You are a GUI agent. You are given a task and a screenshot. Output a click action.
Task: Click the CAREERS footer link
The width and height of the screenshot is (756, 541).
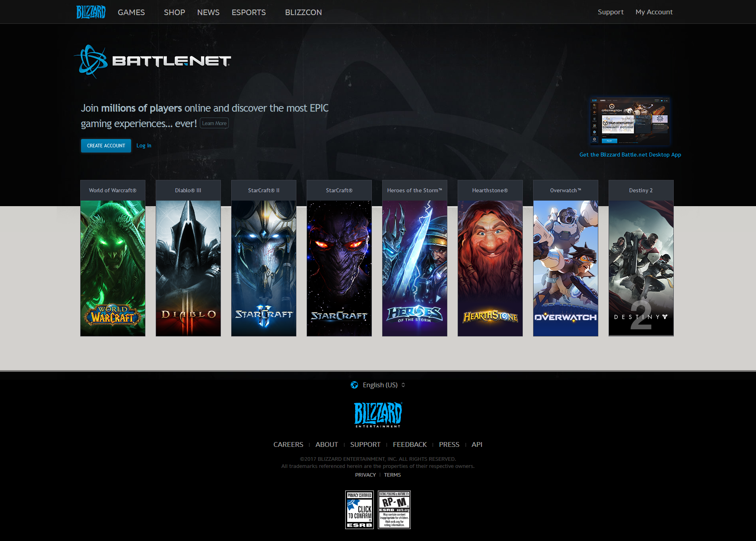click(x=288, y=444)
